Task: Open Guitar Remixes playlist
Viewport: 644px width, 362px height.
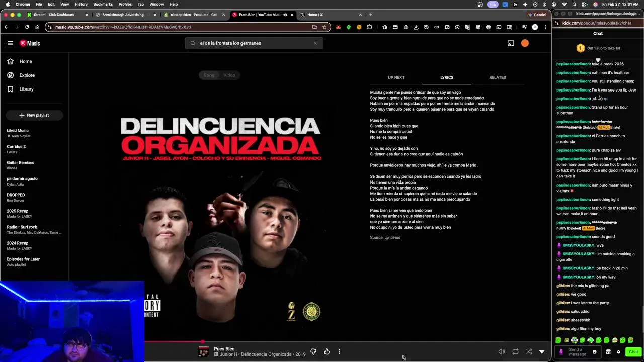Action: (21, 165)
